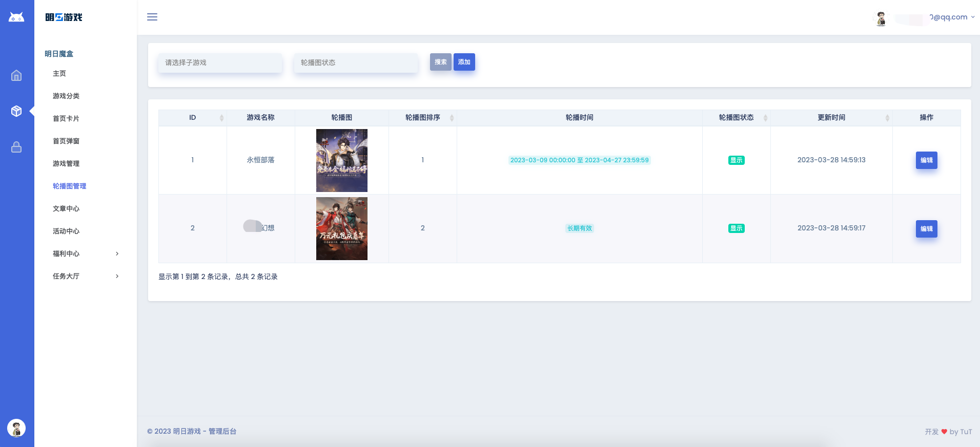The height and width of the screenshot is (447, 980).
Task: Click the profile avatar in top header
Action: pyautogui.click(x=881, y=18)
